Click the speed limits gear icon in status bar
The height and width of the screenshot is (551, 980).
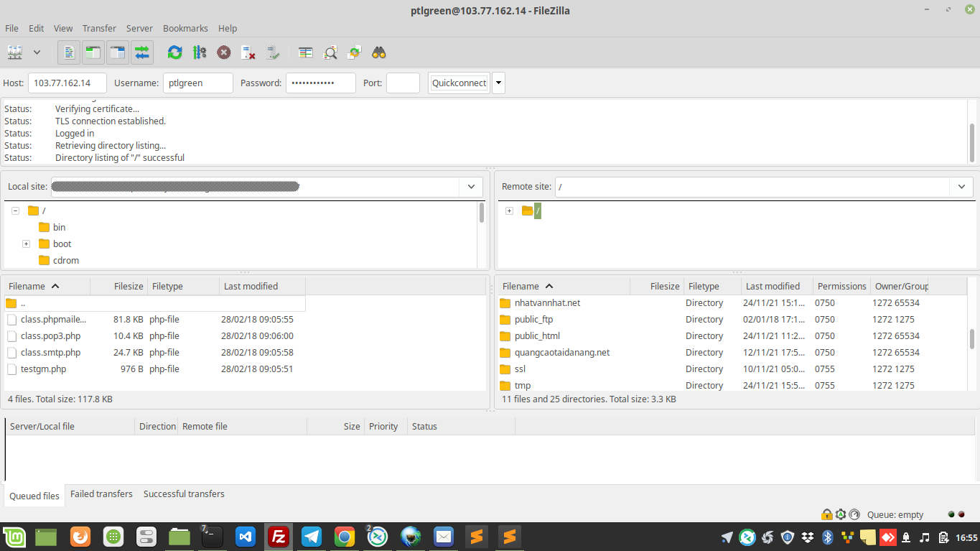click(x=841, y=514)
